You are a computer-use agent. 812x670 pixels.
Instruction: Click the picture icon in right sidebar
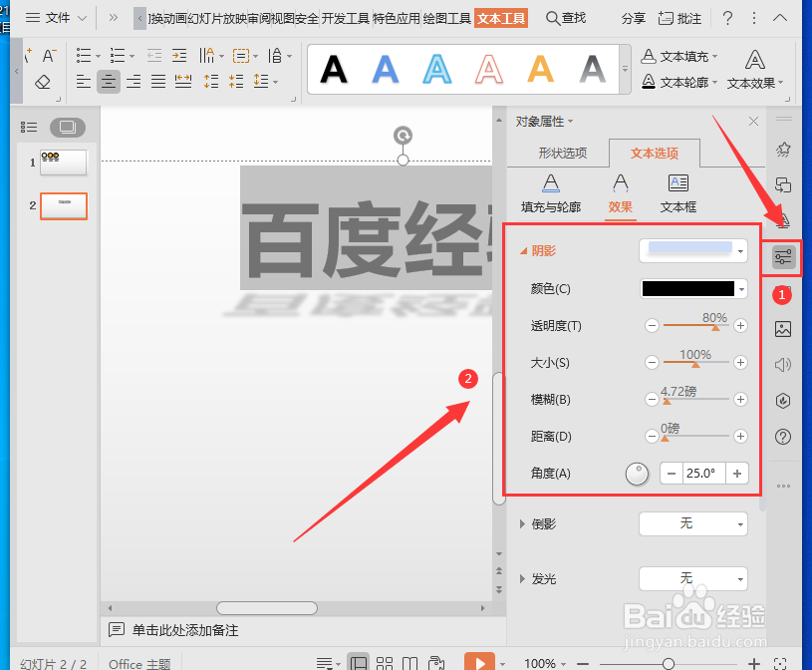(x=783, y=329)
